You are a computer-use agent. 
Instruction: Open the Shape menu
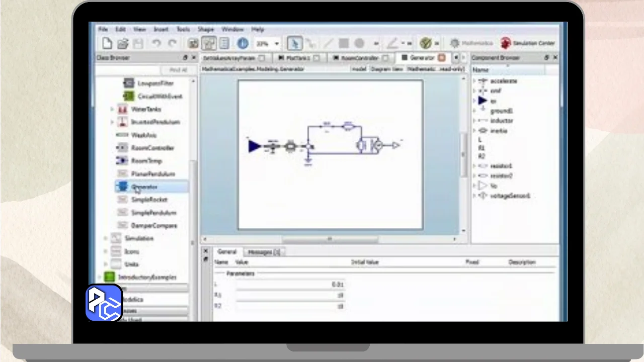(x=206, y=30)
